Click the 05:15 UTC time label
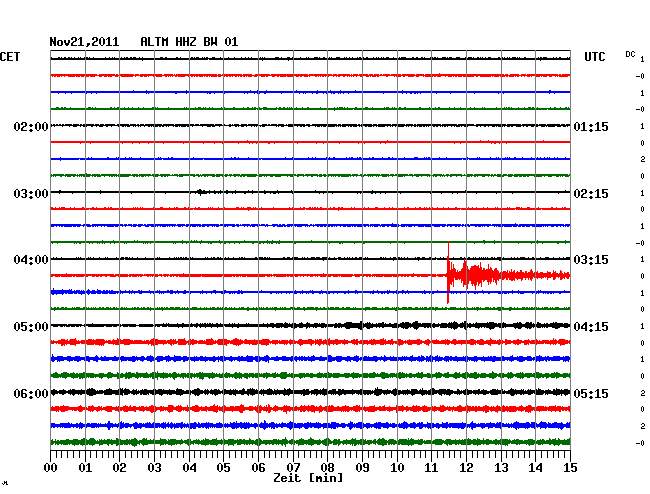The image size is (650, 494). (591, 393)
